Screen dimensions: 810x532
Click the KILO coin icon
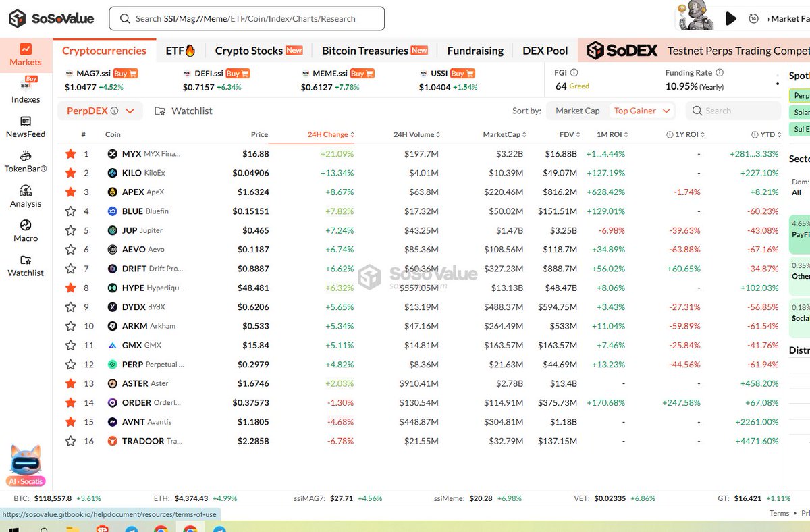pyautogui.click(x=113, y=173)
